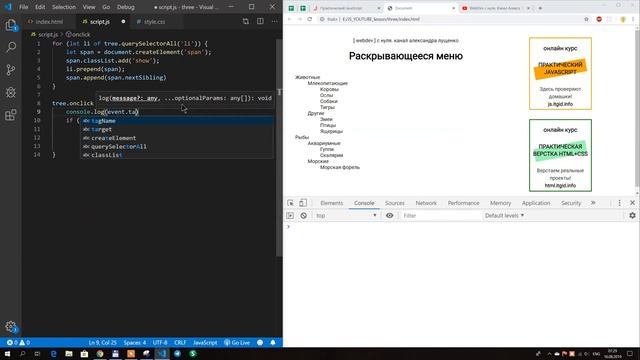Switch to the DevTools Elements tab

point(331,203)
